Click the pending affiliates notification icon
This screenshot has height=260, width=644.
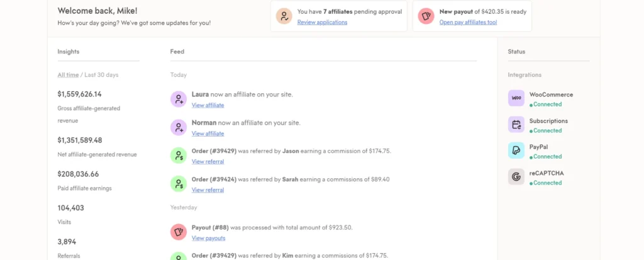[284, 16]
